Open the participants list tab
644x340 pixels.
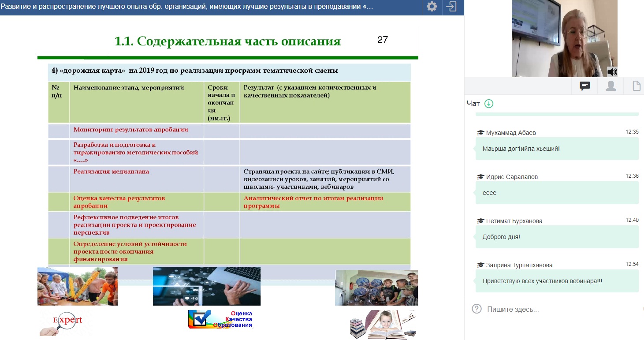[610, 86]
